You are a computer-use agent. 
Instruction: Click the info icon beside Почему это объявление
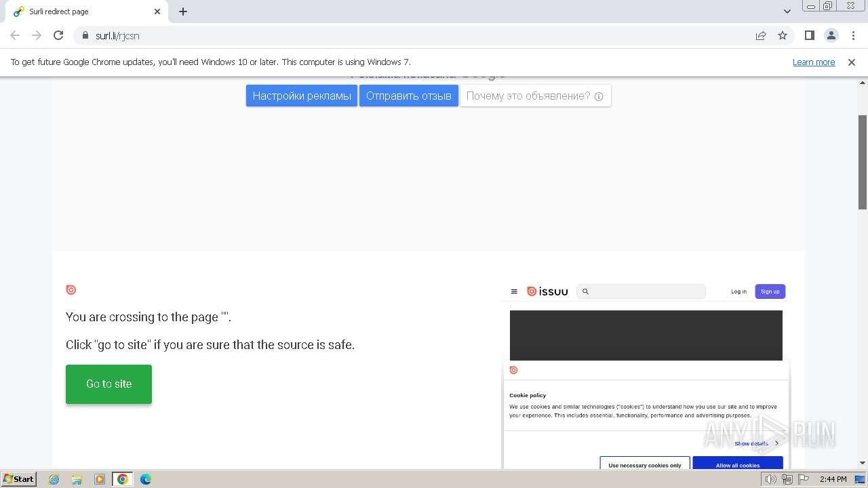[599, 96]
